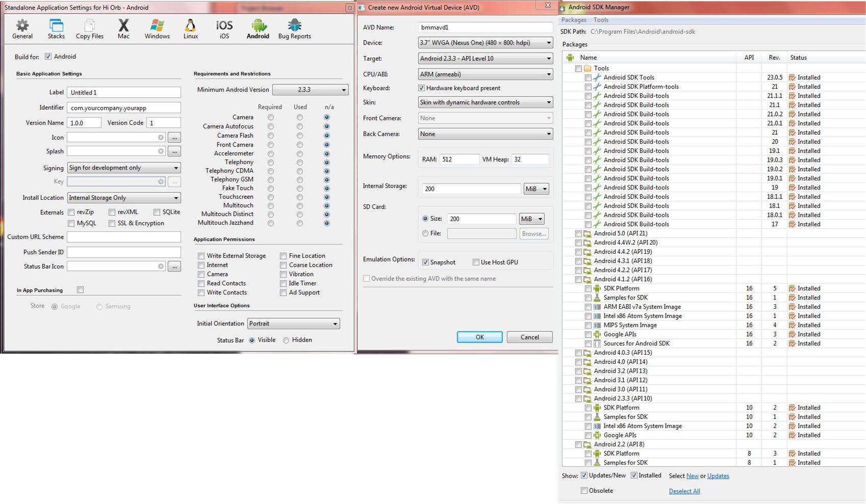Expand the Initial Orientation dropdown
Image resolution: width=866 pixels, height=504 pixels.
293,324
